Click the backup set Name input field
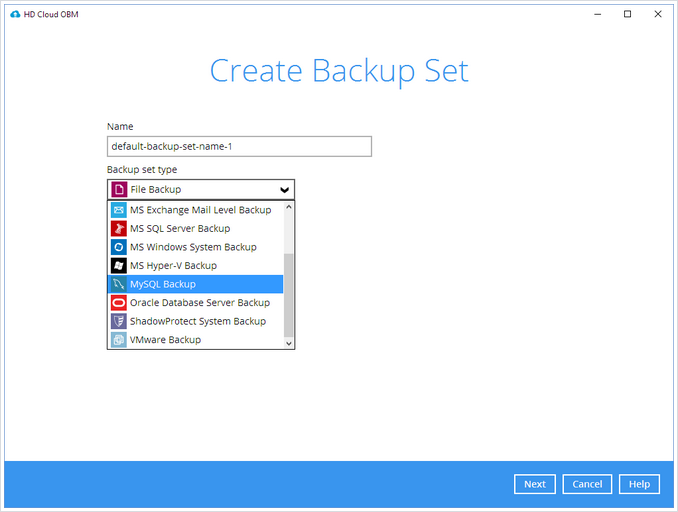This screenshot has width=678, height=512. click(239, 147)
